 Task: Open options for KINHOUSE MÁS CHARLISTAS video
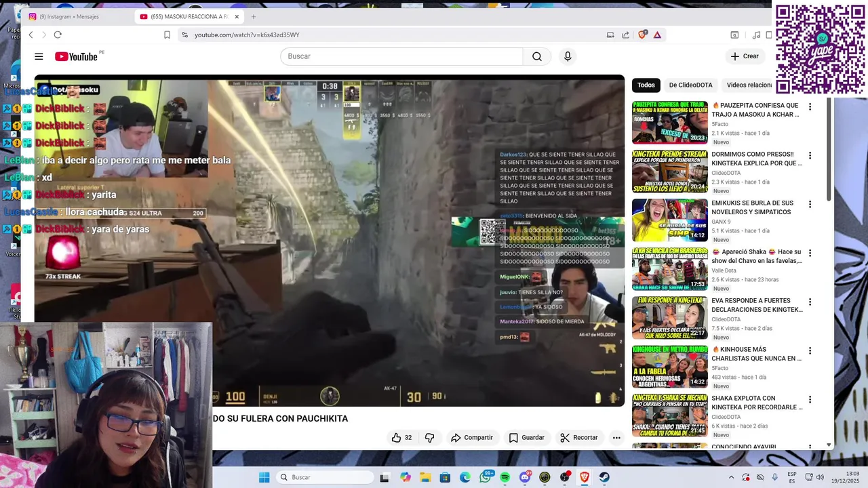[810, 350]
